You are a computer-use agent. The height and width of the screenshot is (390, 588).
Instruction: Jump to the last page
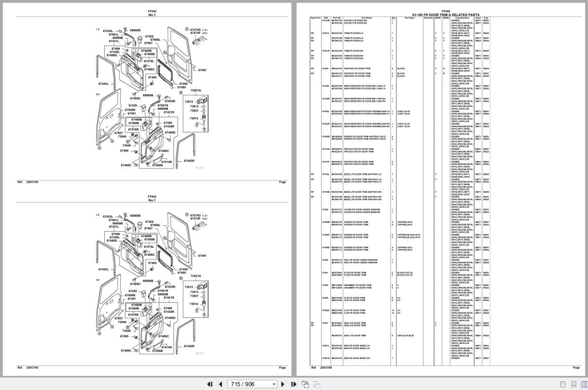pyautogui.click(x=294, y=384)
